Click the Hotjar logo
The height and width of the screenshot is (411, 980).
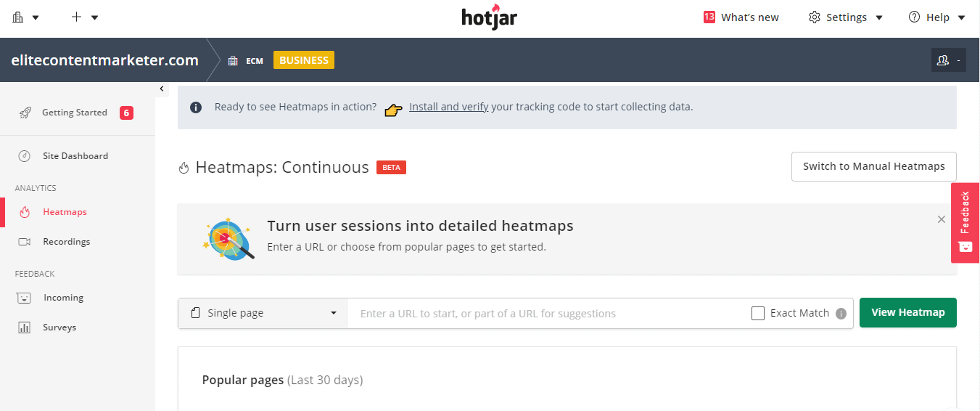click(489, 17)
